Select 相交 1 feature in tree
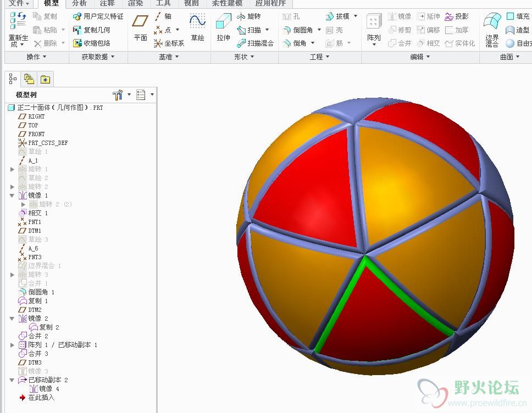The width and height of the screenshot is (532, 413). (33, 213)
